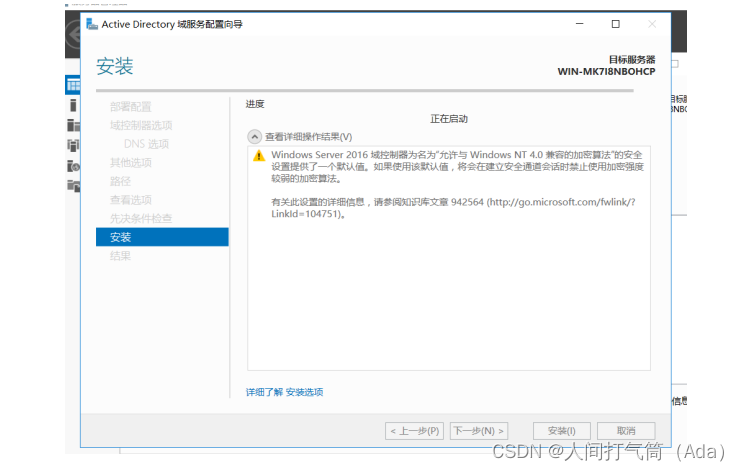Viewport: 740px width, 471px height.
Task: Open File and Storage Services icon in Server Manager
Action: tap(73, 185)
